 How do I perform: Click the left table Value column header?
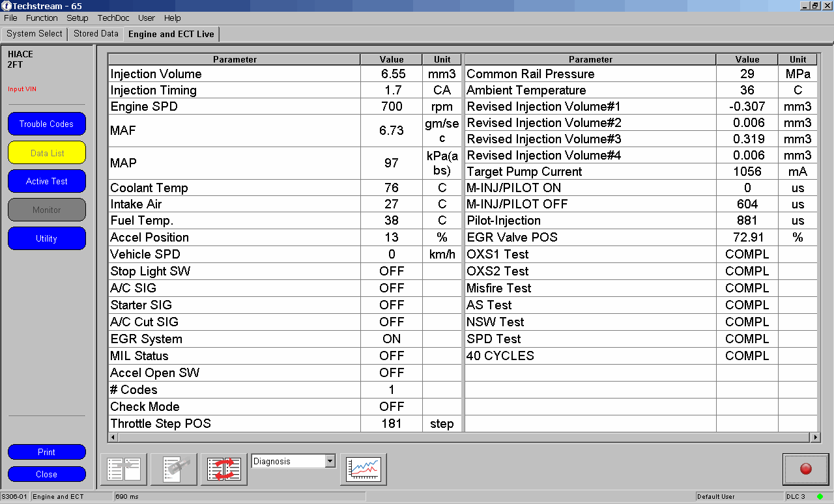(x=392, y=59)
